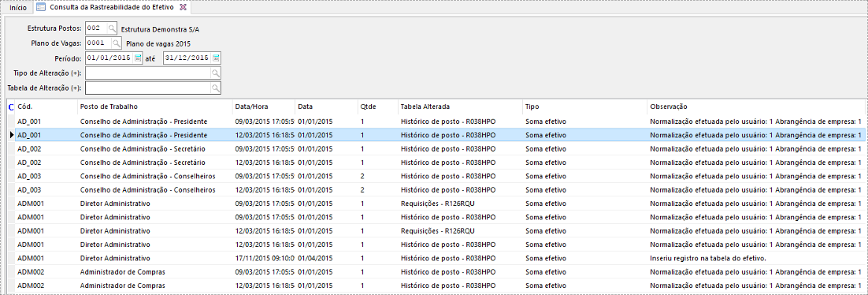The height and width of the screenshot is (295, 868).
Task: Select second AD_002 row dated 12/03/2015
Action: [x=440, y=162]
